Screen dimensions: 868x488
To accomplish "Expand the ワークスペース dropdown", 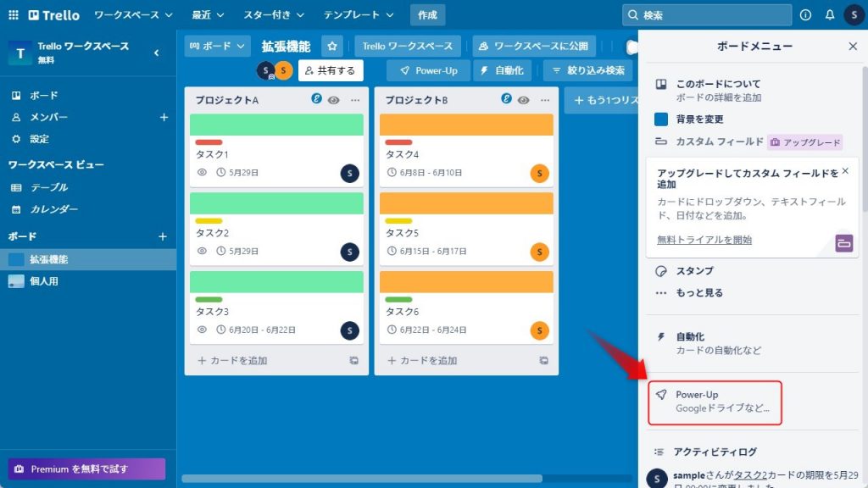I will [133, 15].
